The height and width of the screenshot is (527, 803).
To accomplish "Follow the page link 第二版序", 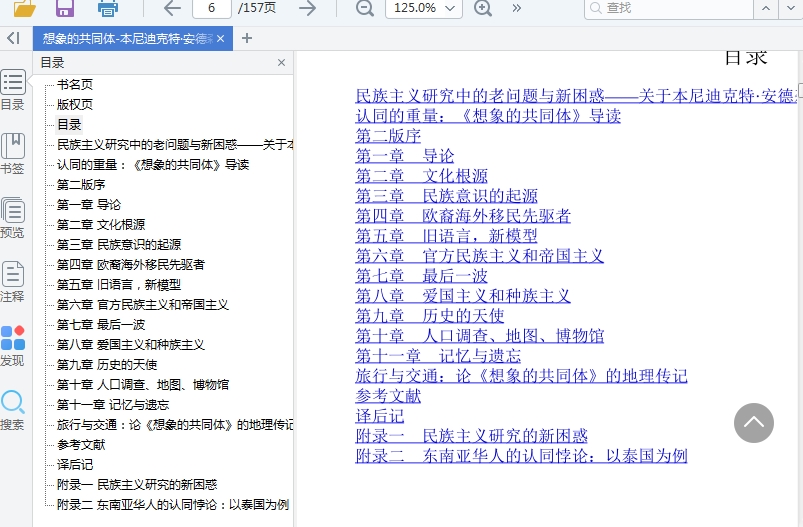I will pyautogui.click(x=388, y=136).
